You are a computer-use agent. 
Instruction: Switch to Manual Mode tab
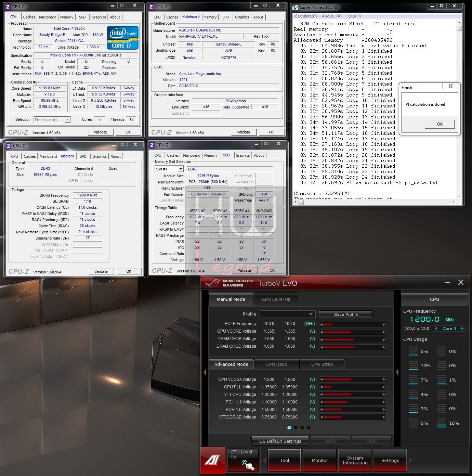click(231, 299)
